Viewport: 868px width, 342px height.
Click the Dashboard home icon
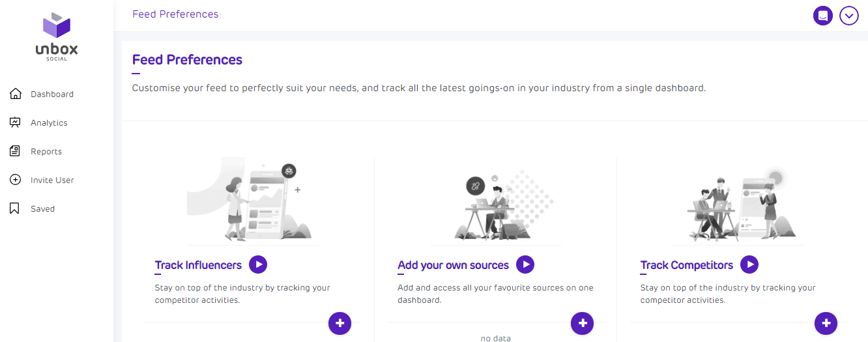(x=16, y=94)
